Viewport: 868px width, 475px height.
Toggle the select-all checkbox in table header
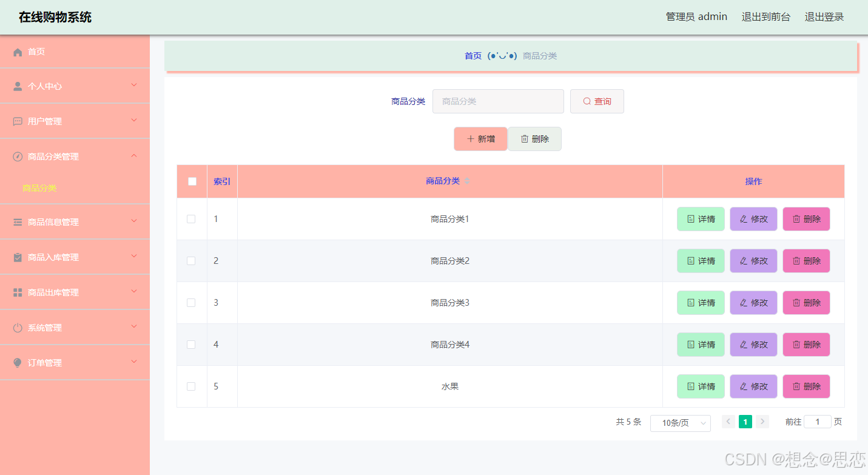click(x=192, y=181)
